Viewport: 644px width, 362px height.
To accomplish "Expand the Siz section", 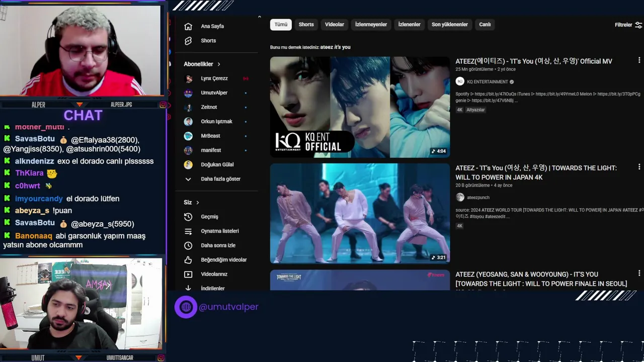I will [x=191, y=202].
